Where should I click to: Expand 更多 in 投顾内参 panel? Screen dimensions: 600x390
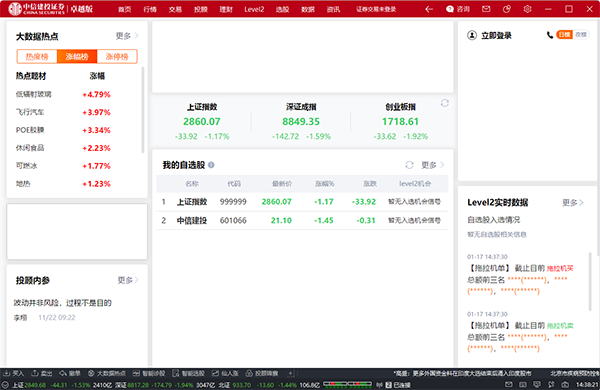click(128, 280)
